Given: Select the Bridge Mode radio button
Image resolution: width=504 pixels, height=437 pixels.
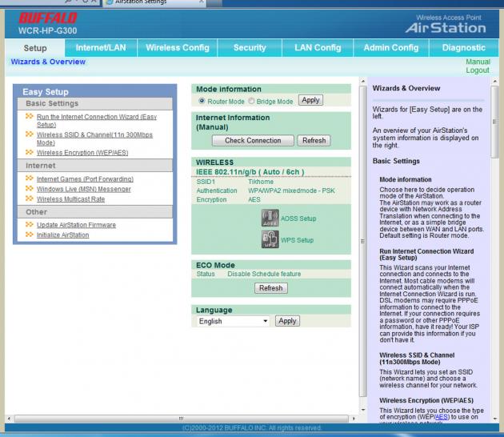Looking at the screenshot, I should pyautogui.click(x=252, y=101).
